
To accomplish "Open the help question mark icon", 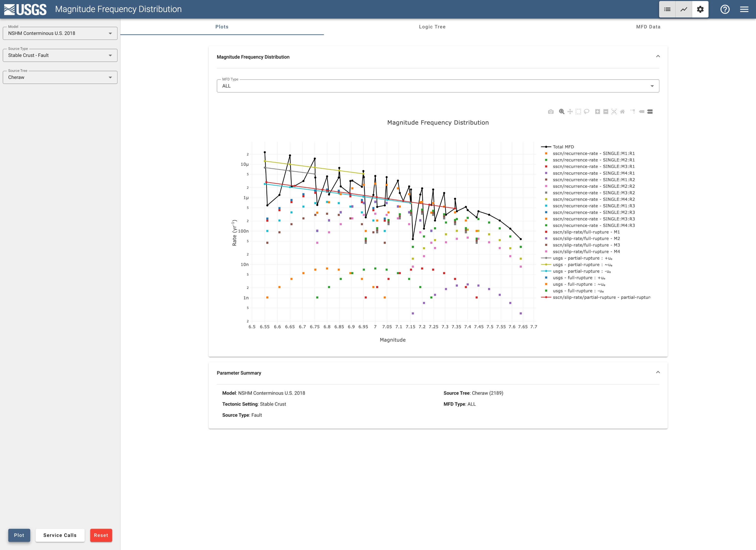I will [725, 9].
